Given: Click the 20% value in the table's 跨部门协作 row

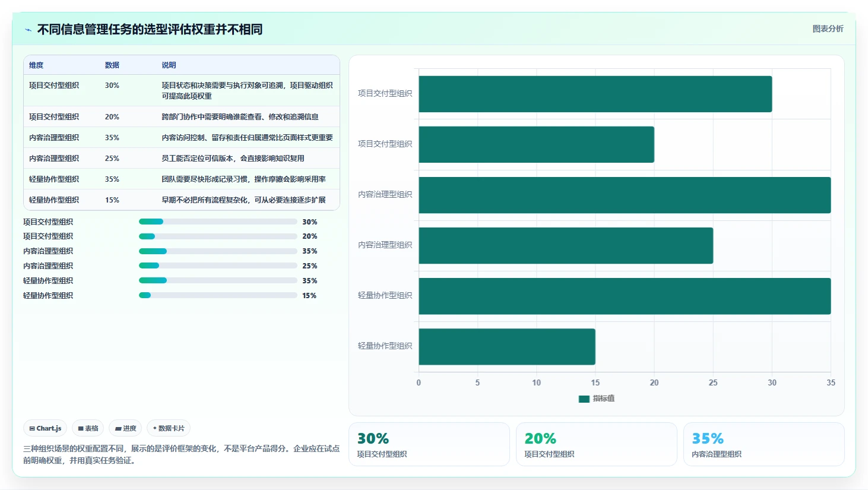Looking at the screenshot, I should coord(112,117).
